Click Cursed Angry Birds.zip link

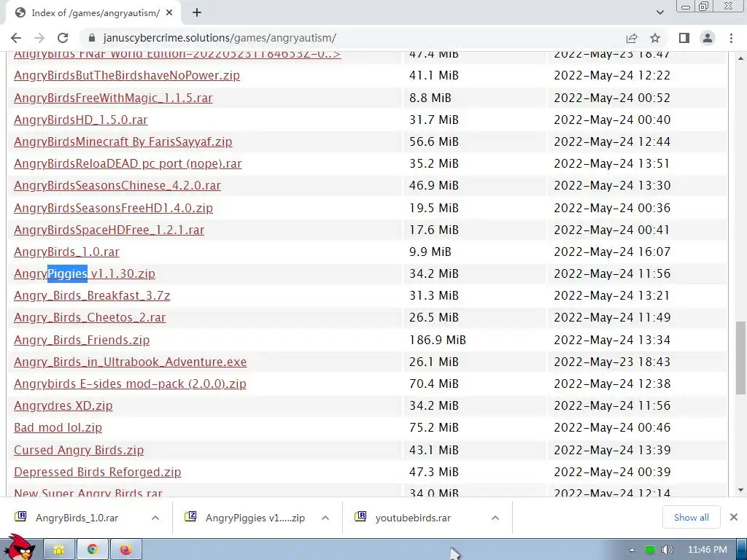pos(79,450)
